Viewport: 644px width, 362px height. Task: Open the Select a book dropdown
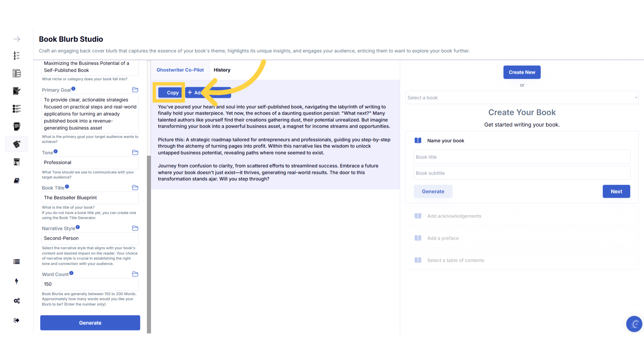(522, 98)
